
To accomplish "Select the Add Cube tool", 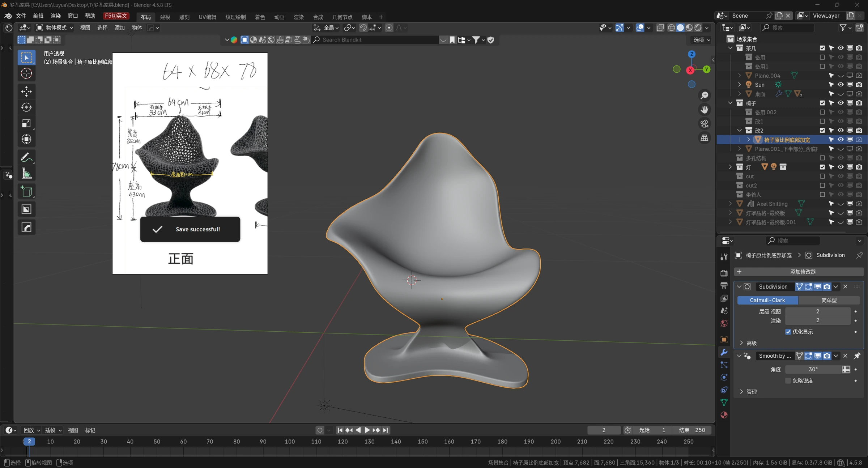I will click(26, 191).
